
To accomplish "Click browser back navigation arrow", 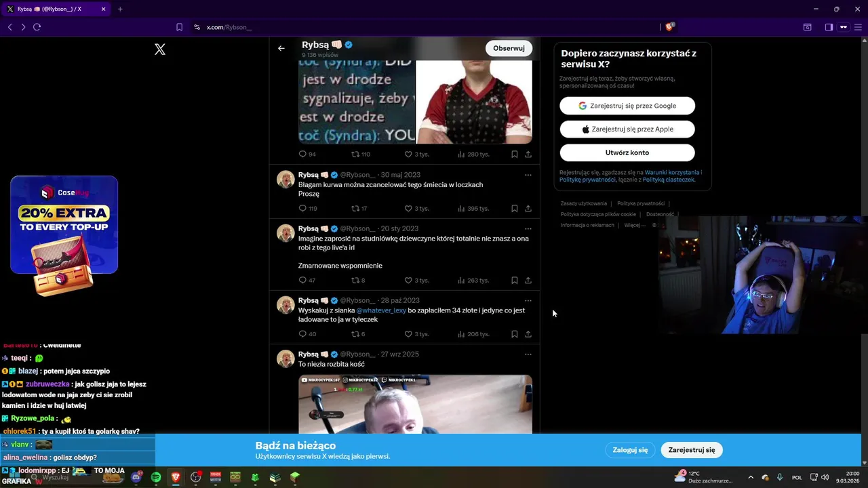I will click(9, 27).
